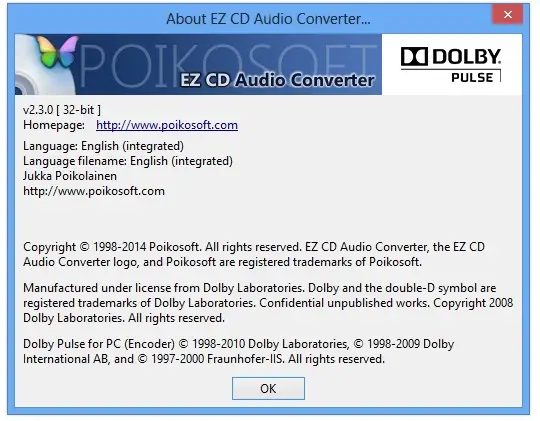The width and height of the screenshot is (540, 421).
Task: Click the Dolby double-D logo
Action: (414, 57)
